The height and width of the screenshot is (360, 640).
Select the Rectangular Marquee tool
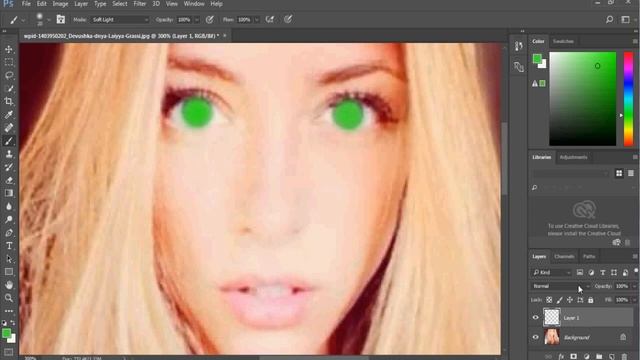pos(9,62)
